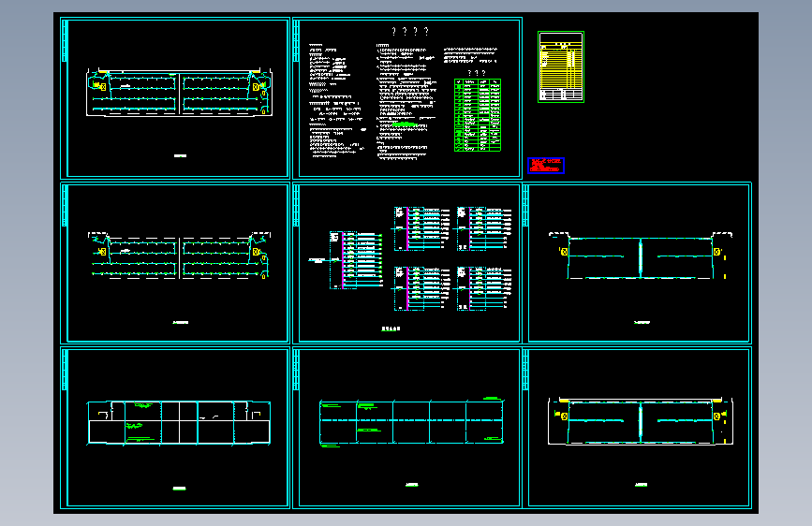The height and width of the screenshot is (526, 812).
Task: Select the green highlighted line in design notes
Action: (405, 124)
